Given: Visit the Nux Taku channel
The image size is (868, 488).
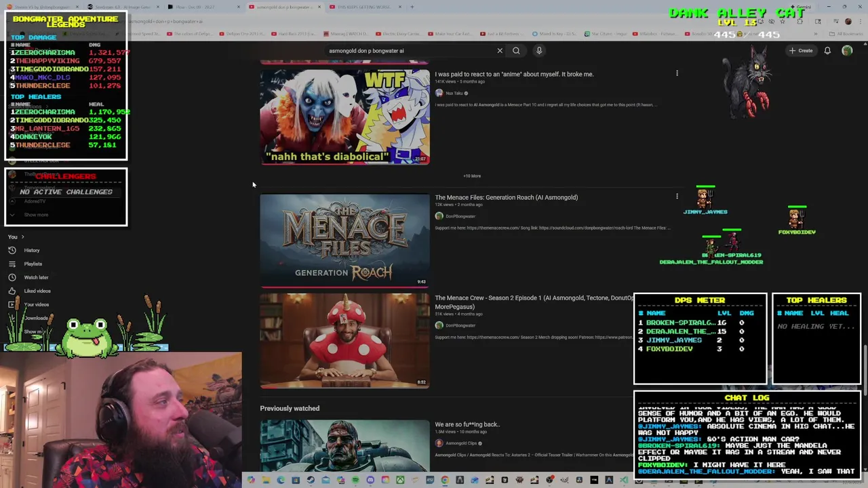Looking at the screenshot, I should 454,93.
